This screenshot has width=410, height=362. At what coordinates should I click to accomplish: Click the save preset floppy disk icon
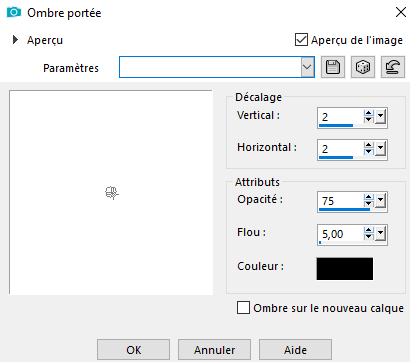point(333,67)
